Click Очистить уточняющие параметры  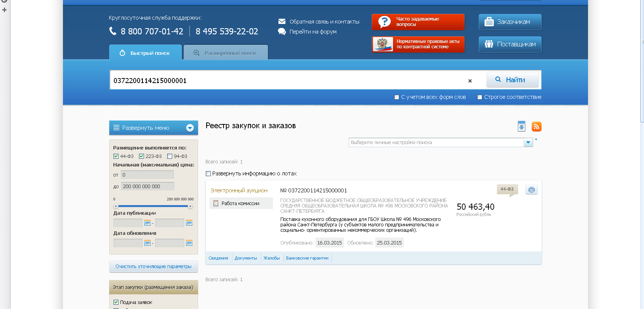[154, 267]
